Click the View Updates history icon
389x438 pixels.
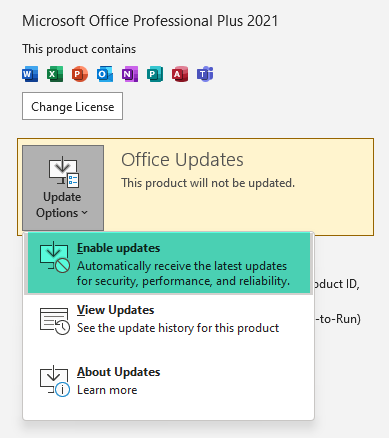click(55, 321)
